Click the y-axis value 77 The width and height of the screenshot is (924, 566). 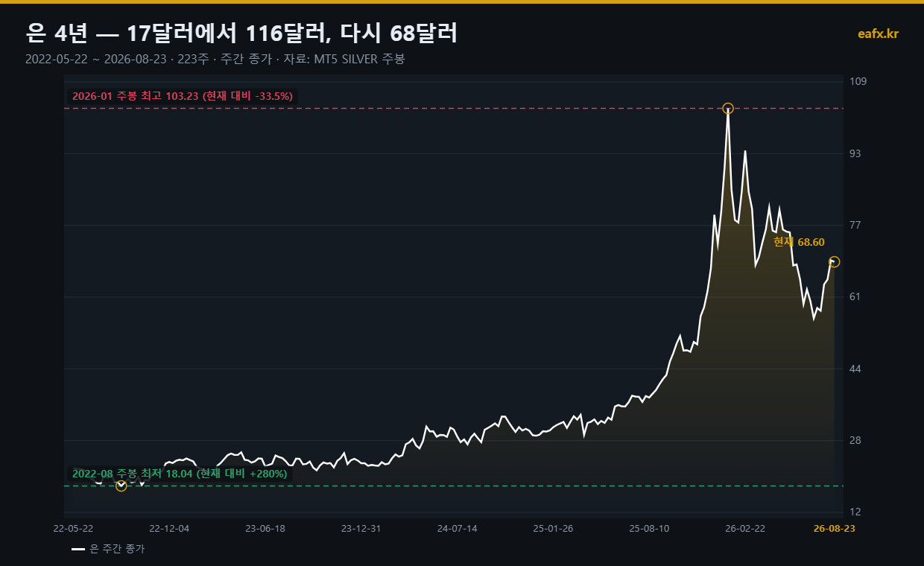855,225
